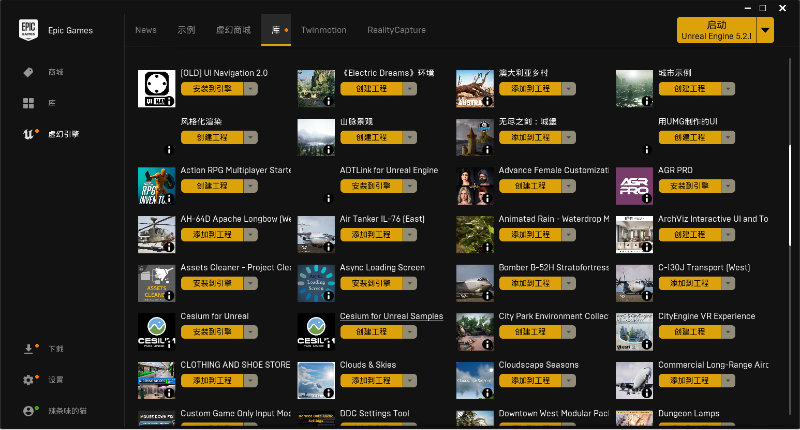Open the Advance Female Customization thumbnail
Viewport: 800px width, 430px height.
coord(474,186)
